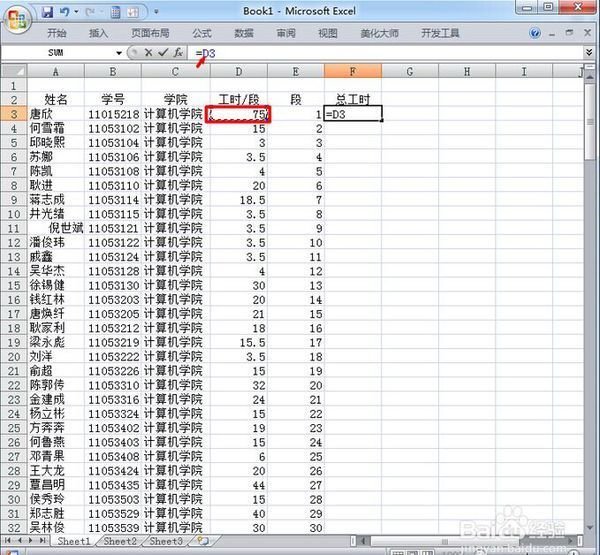Click in the formula bar text =D3
This screenshot has height=555, width=600.
pyautogui.click(x=205, y=53)
